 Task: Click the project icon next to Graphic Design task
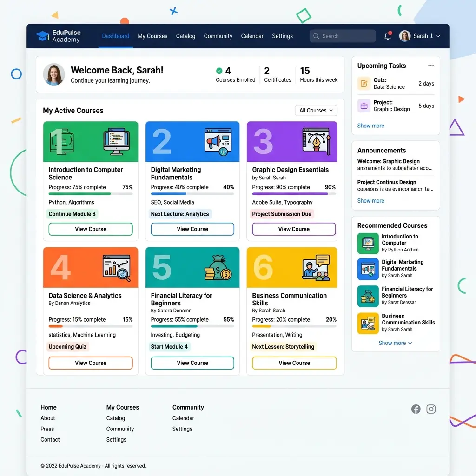364,106
